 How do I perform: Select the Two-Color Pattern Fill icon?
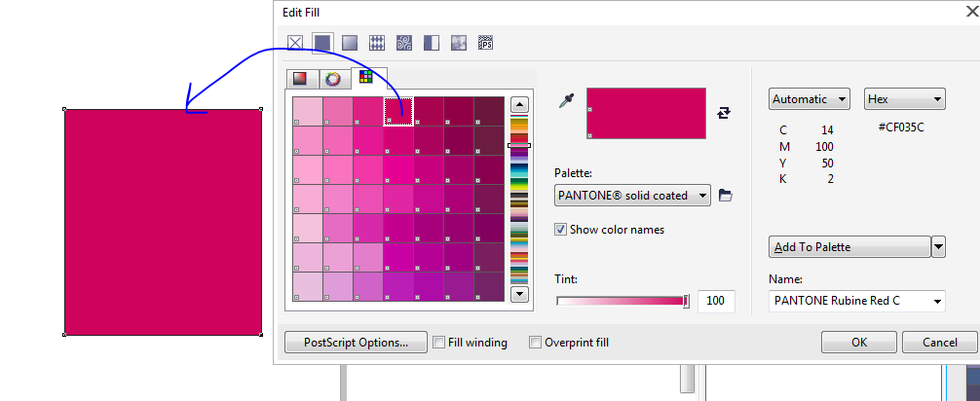tap(432, 43)
